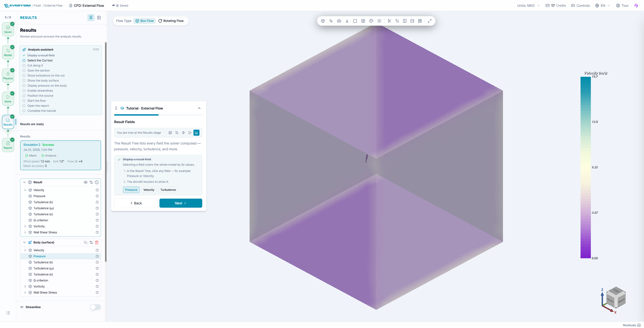Image resolution: width=644 pixels, height=328 pixels.
Task: Click the Next button in the tutorial
Action: tap(181, 203)
